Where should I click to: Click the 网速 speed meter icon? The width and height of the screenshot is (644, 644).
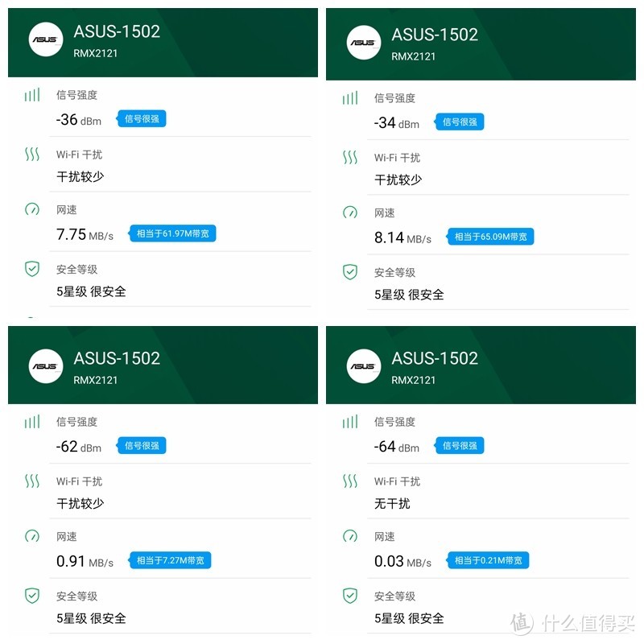coord(31,208)
